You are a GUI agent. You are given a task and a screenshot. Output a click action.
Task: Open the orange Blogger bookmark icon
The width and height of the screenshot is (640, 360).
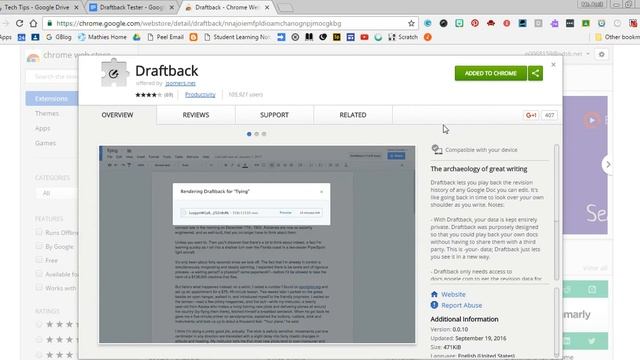coord(193,37)
